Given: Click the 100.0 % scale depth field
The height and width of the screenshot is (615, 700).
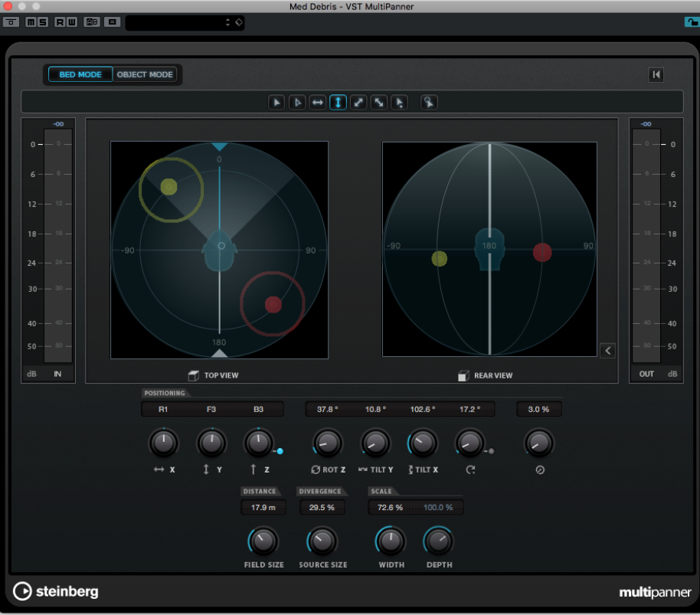Looking at the screenshot, I should [x=438, y=508].
